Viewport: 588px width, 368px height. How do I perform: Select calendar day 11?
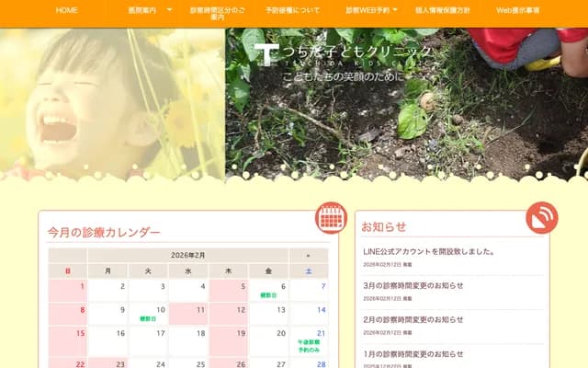(188, 315)
